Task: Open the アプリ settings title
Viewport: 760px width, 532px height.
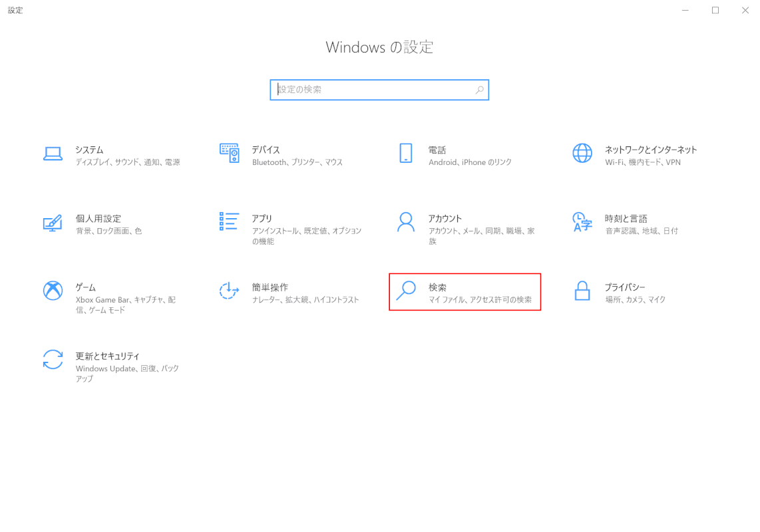Action: 262,219
